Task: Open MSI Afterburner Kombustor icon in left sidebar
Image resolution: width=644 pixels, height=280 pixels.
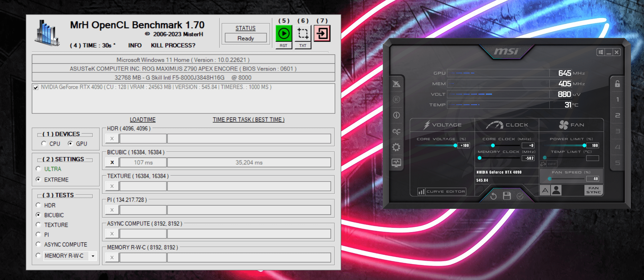Action: pyautogui.click(x=396, y=84)
